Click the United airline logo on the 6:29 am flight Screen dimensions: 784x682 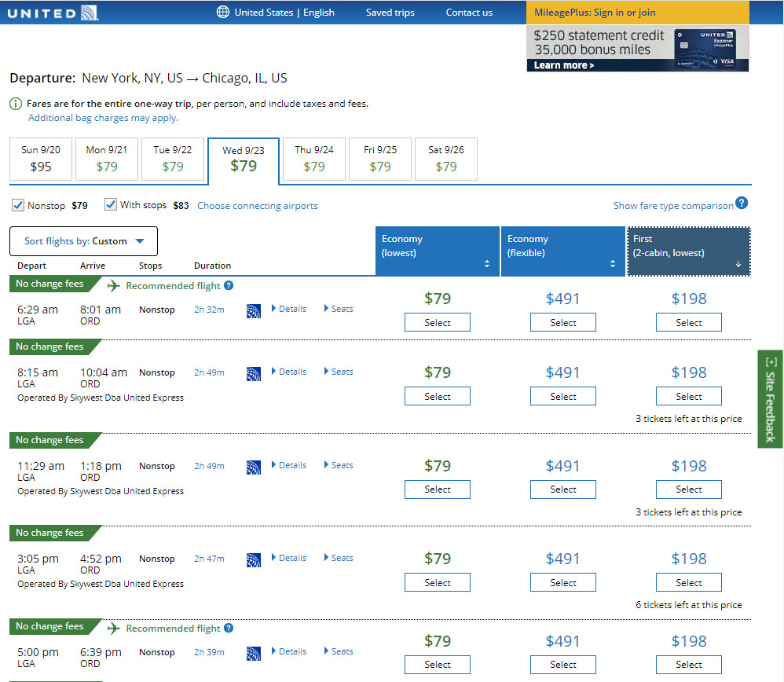point(254,311)
